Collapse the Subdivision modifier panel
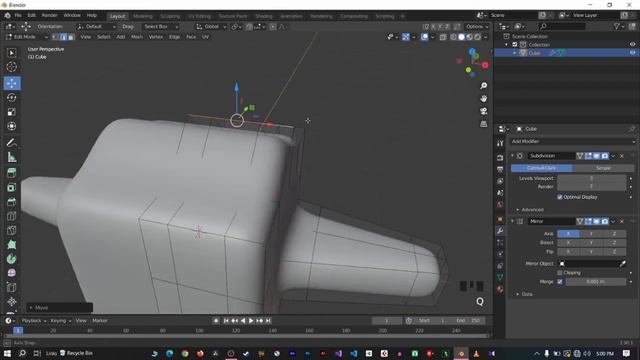This screenshot has width=640, height=360. tap(512, 156)
